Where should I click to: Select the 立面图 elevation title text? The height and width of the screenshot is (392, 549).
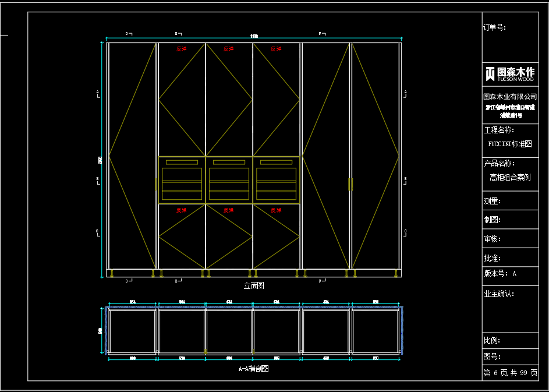(254, 286)
